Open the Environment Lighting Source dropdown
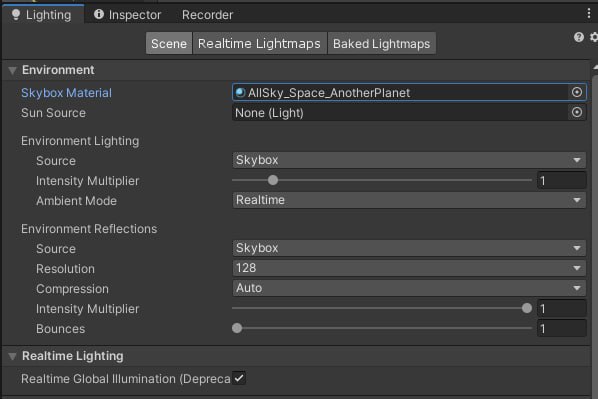 pos(409,160)
